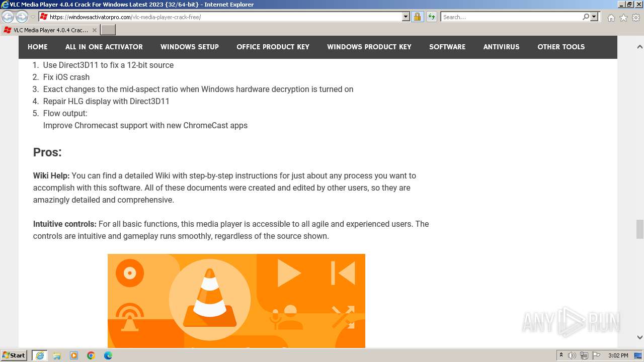The width and height of the screenshot is (644, 362).
Task: Select the VLC Media Player 4.0.4 tab
Action: pos(50,30)
